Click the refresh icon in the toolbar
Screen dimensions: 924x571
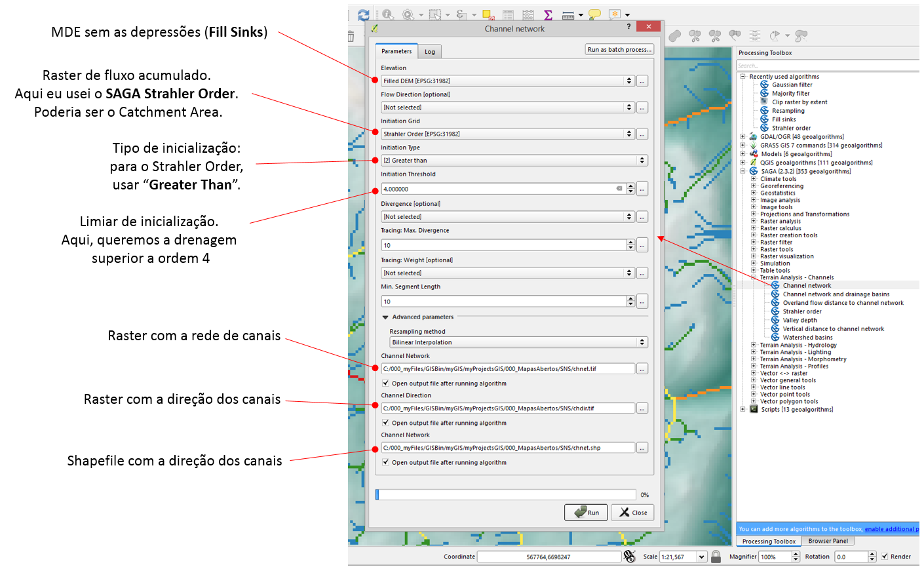(364, 14)
